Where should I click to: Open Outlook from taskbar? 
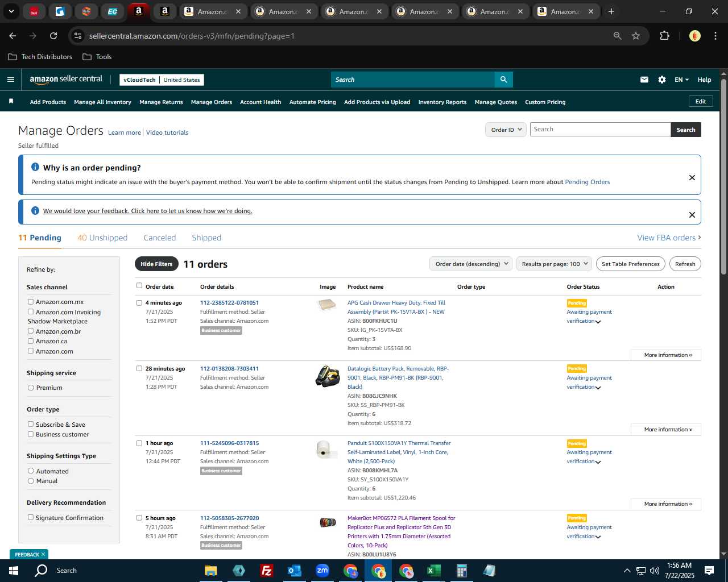[x=294, y=571]
